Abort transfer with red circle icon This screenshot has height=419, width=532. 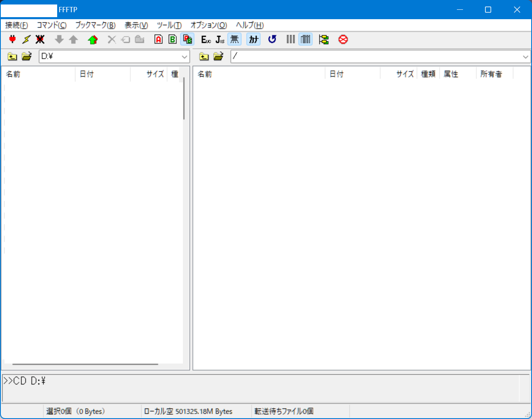[x=343, y=40]
